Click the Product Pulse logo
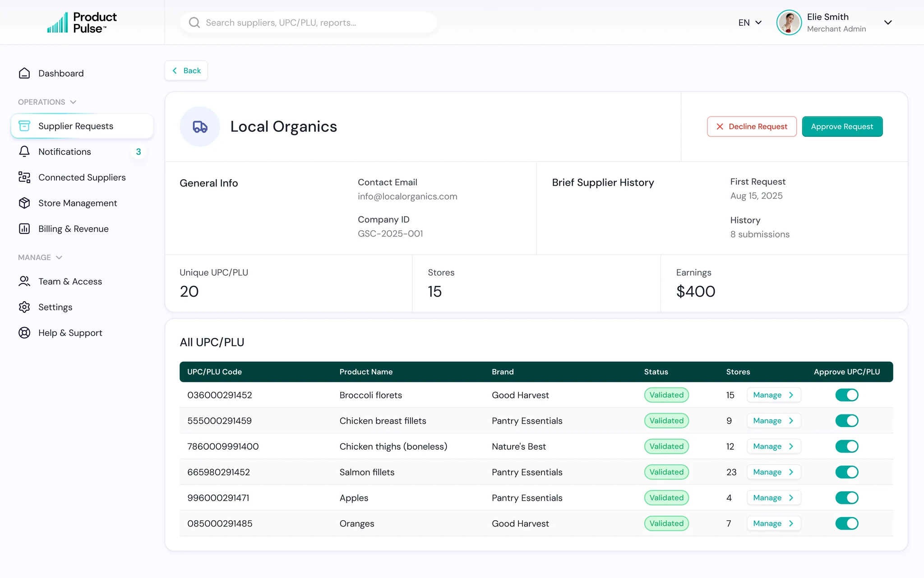This screenshot has width=924, height=578. [x=82, y=23]
